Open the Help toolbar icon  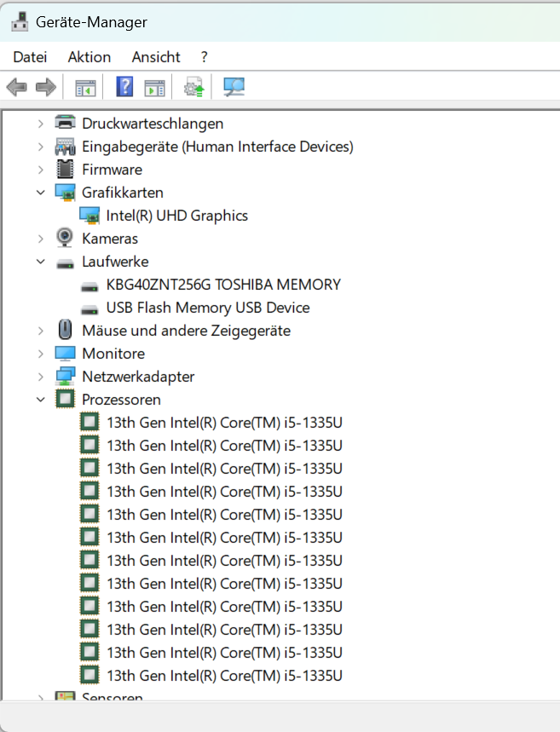[x=124, y=87]
